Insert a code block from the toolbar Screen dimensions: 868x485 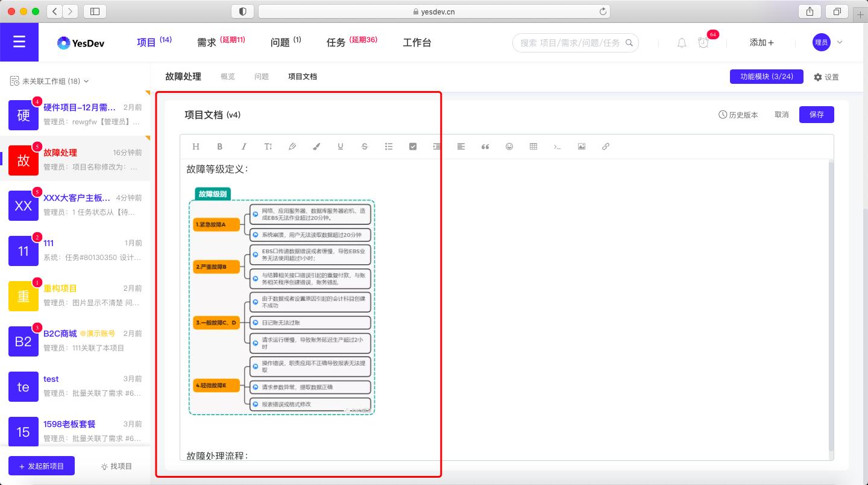557,146
